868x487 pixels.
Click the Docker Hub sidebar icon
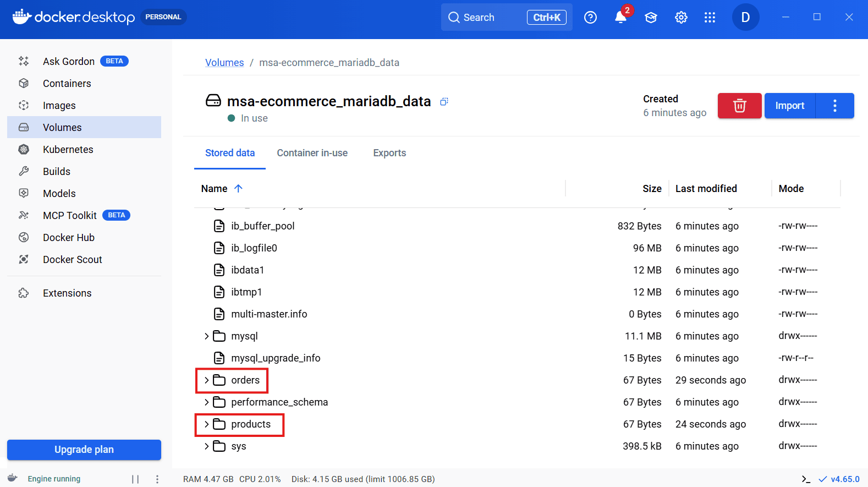click(x=24, y=237)
